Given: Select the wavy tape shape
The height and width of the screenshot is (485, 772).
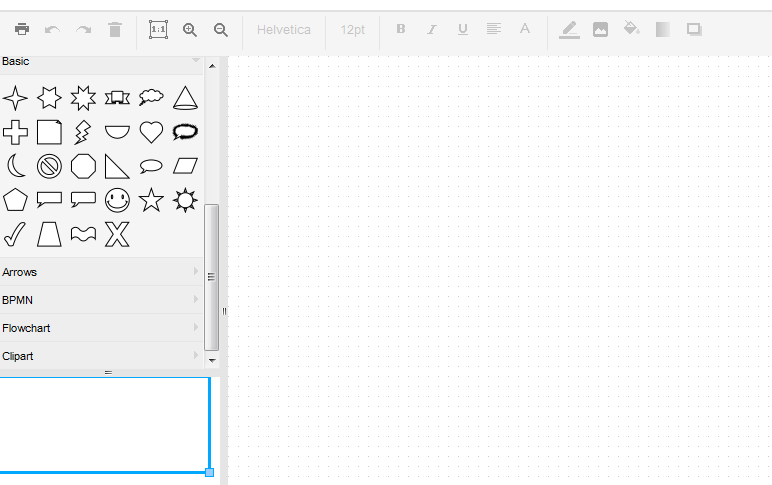Looking at the screenshot, I should (83, 234).
